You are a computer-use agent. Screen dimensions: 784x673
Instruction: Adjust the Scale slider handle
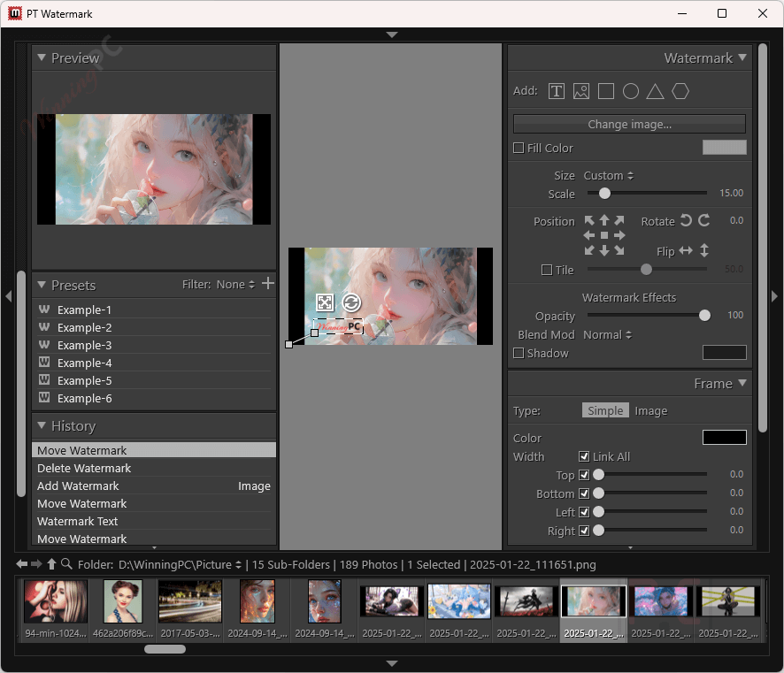click(x=604, y=194)
